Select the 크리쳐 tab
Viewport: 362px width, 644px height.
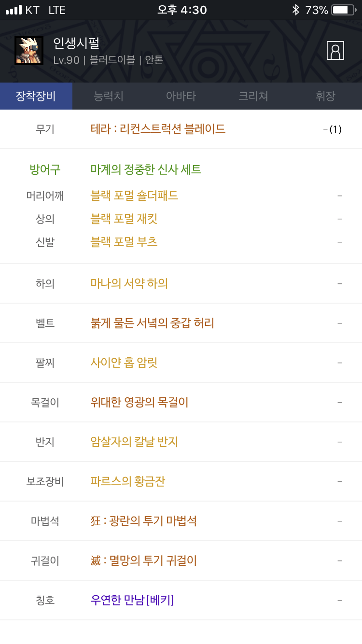coord(253,96)
